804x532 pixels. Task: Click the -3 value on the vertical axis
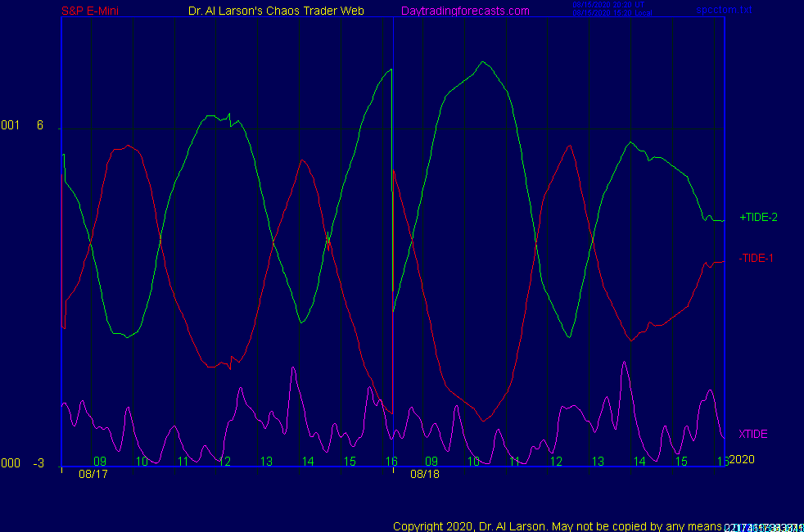(38, 463)
